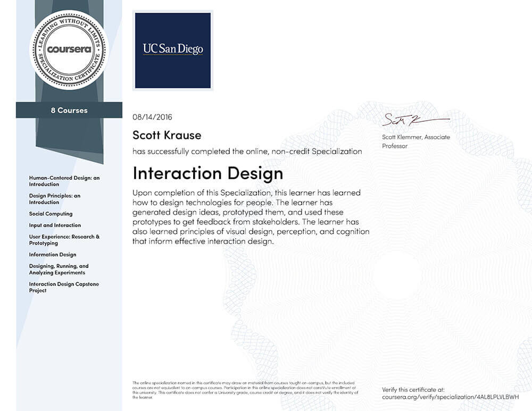
Task: Select the 8 Courses banner
Action: coord(69,110)
